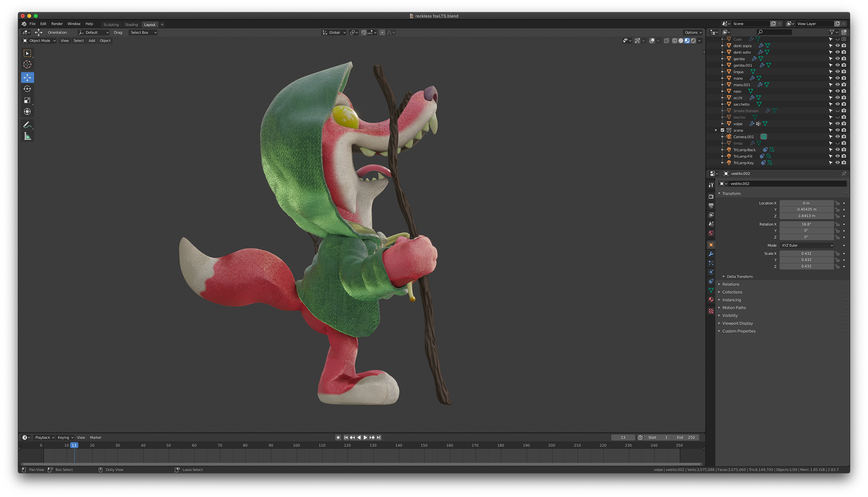Viewport: 868px width, 497px height.
Task: Toggle the scena collection checkbox
Action: point(722,130)
